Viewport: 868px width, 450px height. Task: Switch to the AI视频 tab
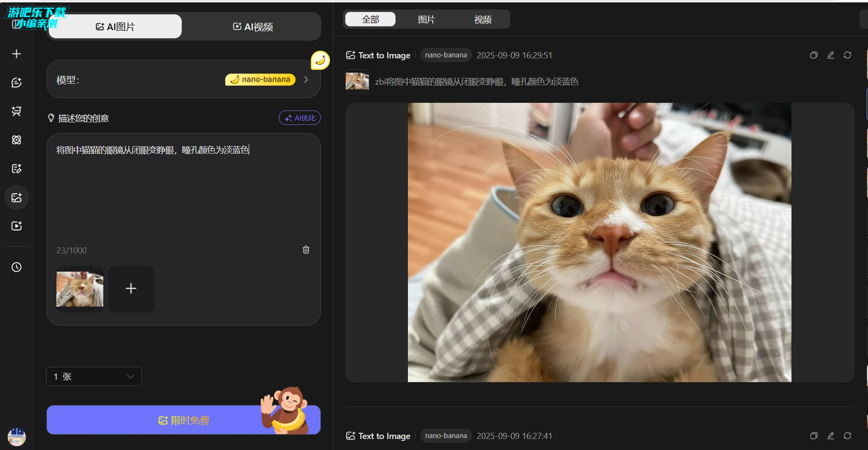253,26
